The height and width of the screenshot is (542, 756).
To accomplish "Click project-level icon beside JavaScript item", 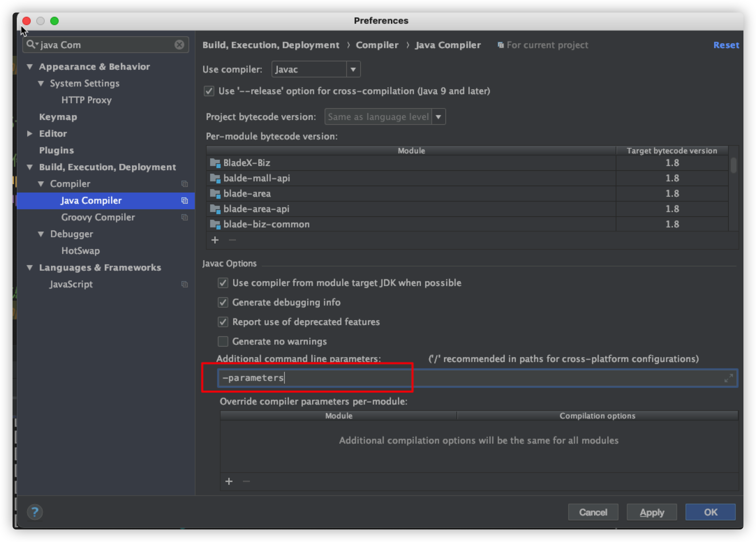I will coord(185,284).
